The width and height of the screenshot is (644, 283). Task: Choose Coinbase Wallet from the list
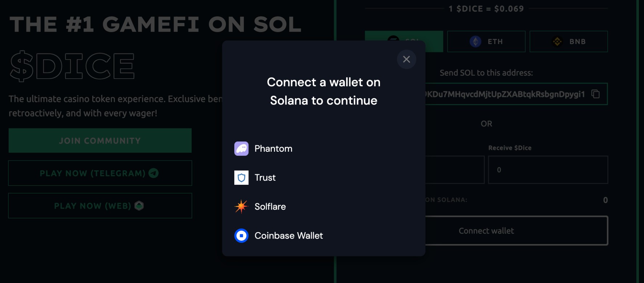(x=323, y=236)
